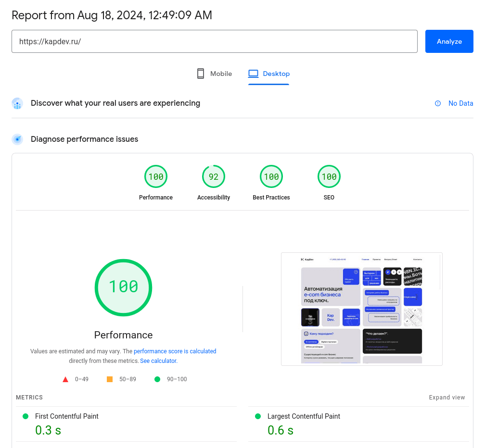
Task: Jump to Performance score gauge 100
Action: [x=156, y=177]
